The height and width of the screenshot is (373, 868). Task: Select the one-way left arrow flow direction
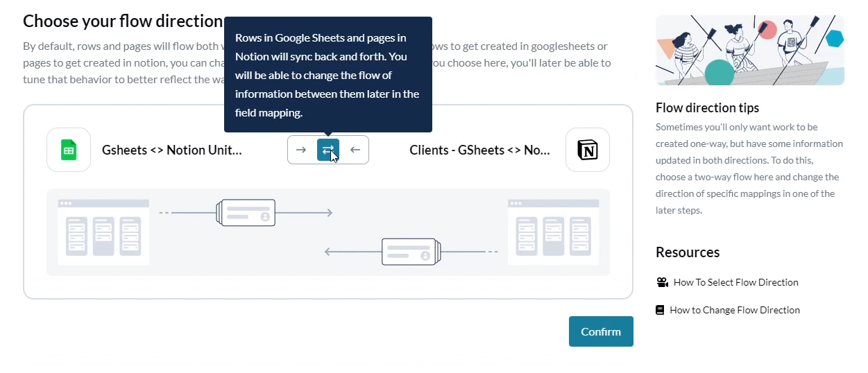pos(355,150)
